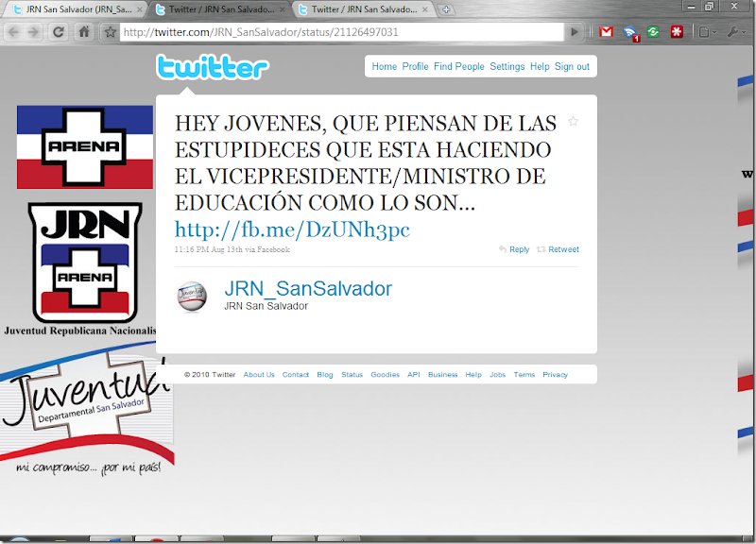This screenshot has width=756, height=544.
Task: Open Twitter Settings link
Action: pyautogui.click(x=507, y=66)
